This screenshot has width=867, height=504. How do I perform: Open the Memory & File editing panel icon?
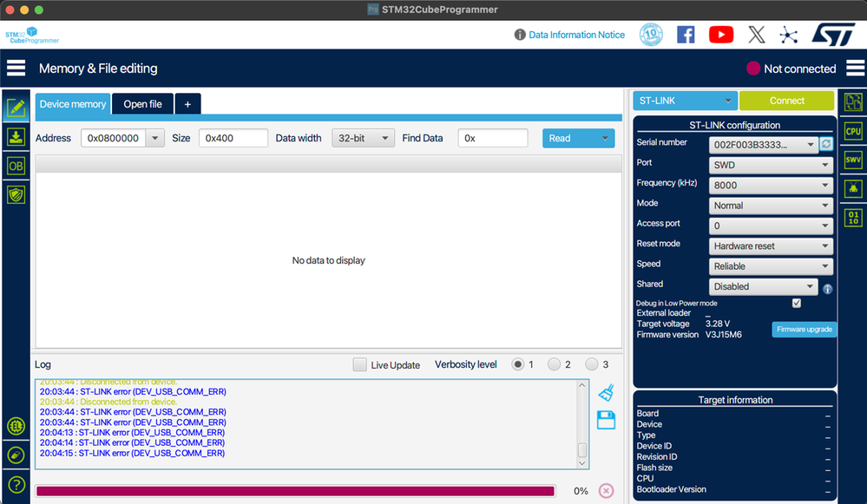click(16, 108)
